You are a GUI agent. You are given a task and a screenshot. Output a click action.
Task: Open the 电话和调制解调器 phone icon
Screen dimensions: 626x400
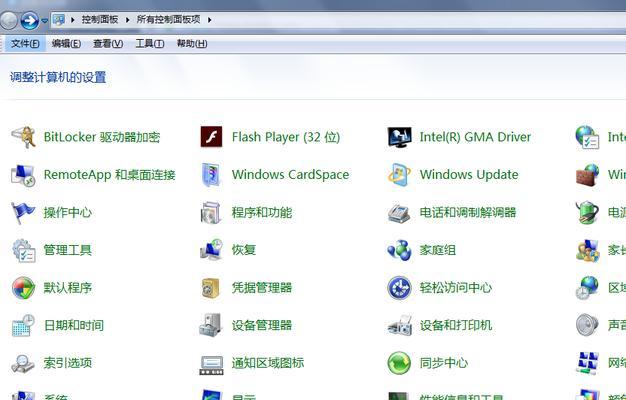pyautogui.click(x=399, y=213)
